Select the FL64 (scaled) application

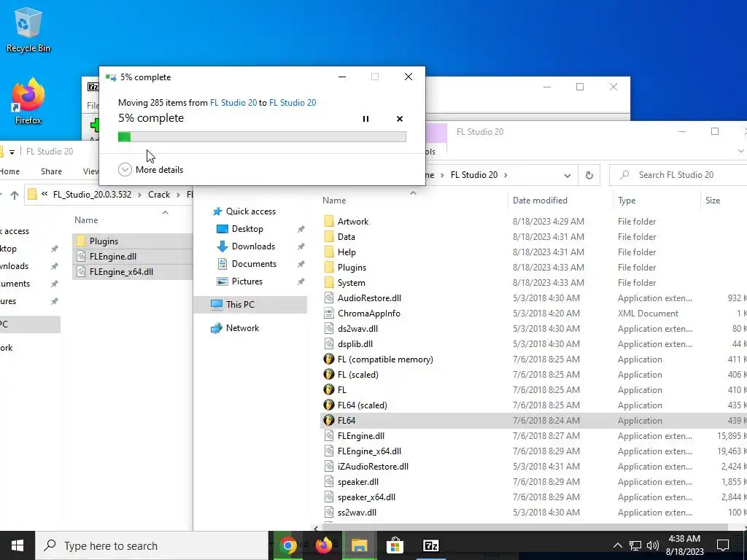[362, 405]
